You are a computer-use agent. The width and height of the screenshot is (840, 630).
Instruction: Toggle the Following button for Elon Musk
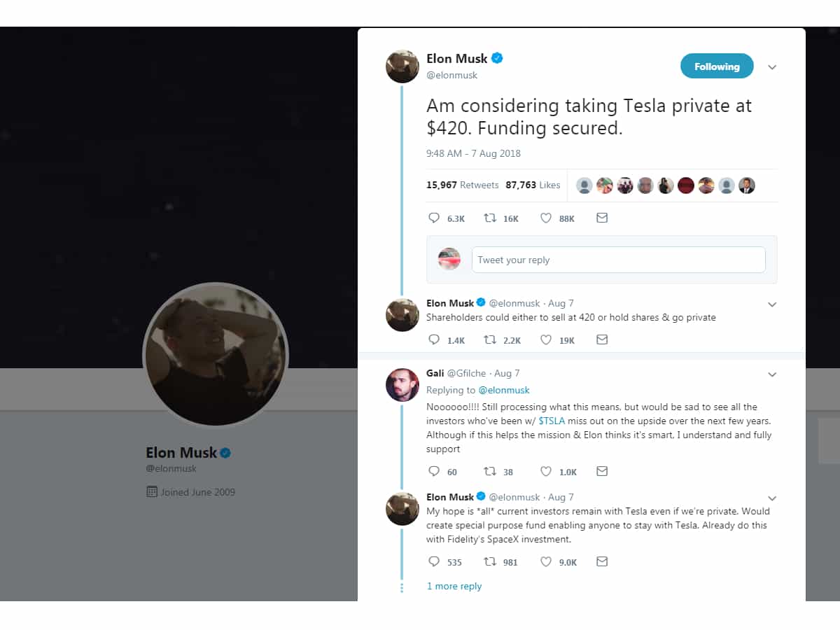[717, 66]
